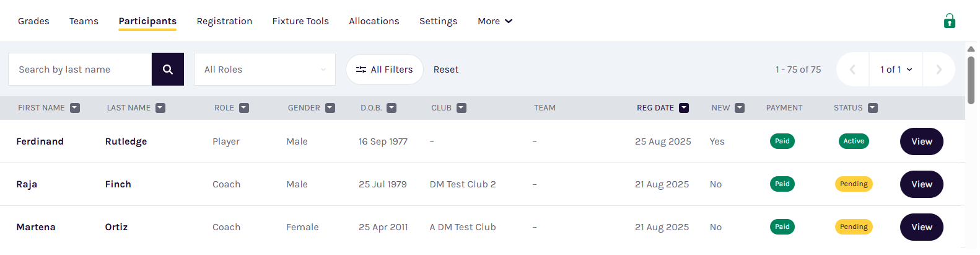The height and width of the screenshot is (255, 980).
Task: Click the Club column sort icon
Action: (x=462, y=108)
